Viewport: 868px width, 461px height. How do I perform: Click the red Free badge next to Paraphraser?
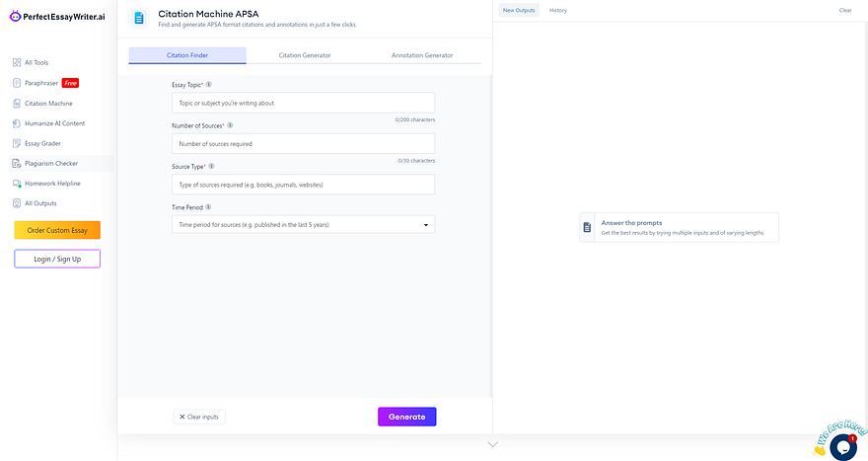70,83
